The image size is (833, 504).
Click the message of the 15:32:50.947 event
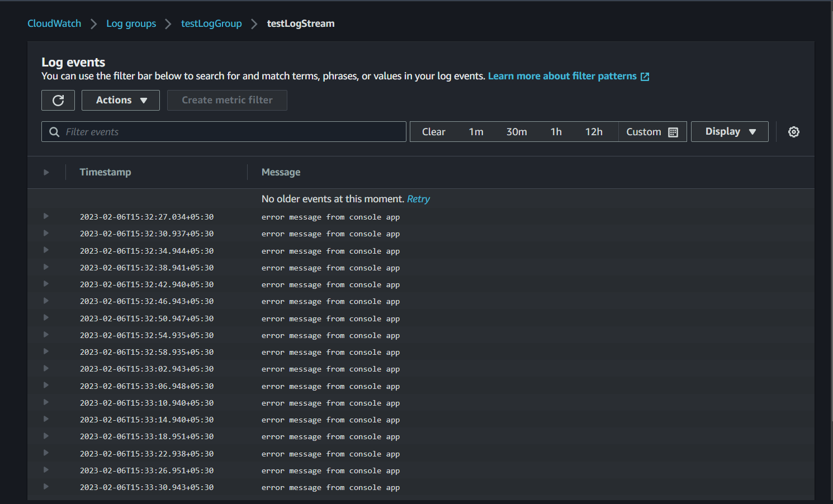pos(330,318)
